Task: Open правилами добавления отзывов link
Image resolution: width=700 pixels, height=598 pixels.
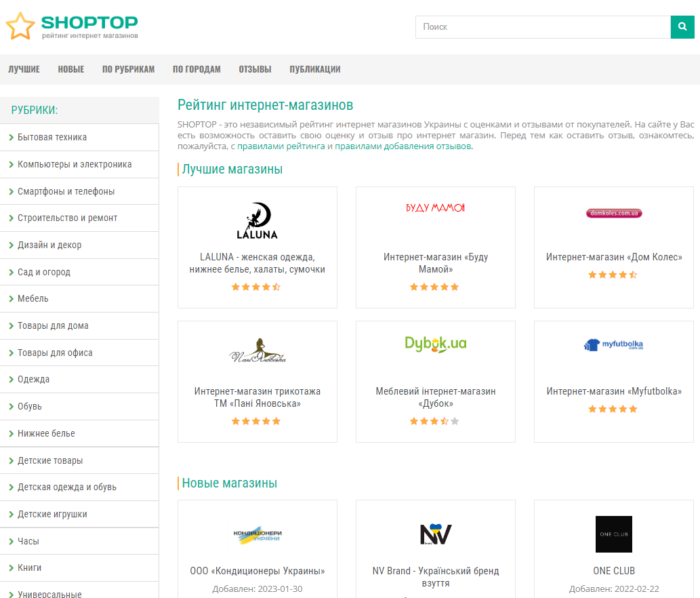Action: pyautogui.click(x=403, y=146)
